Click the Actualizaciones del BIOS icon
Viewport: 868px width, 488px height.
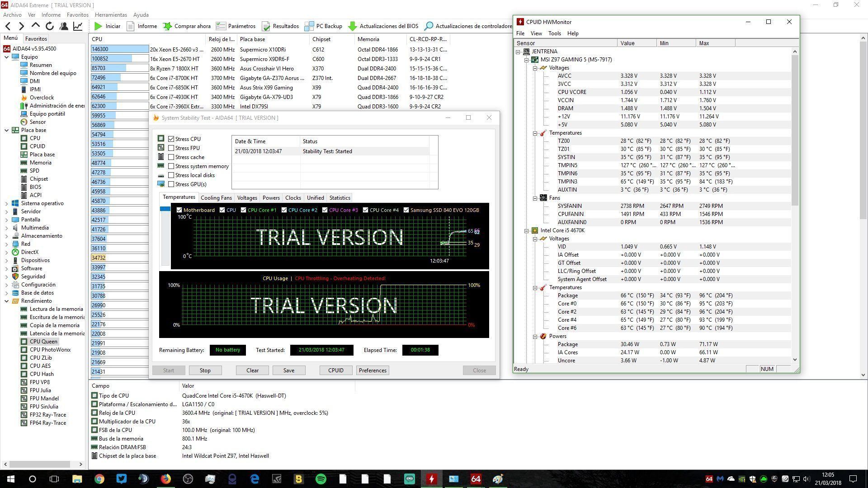353,26
